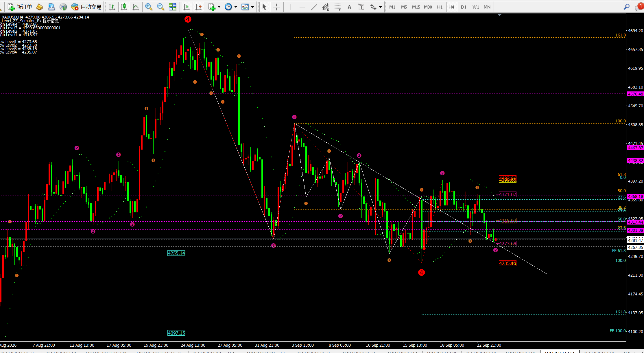This screenshot has width=644, height=353.
Task: Expand the periodicity clock dropdown
Action: point(236,7)
